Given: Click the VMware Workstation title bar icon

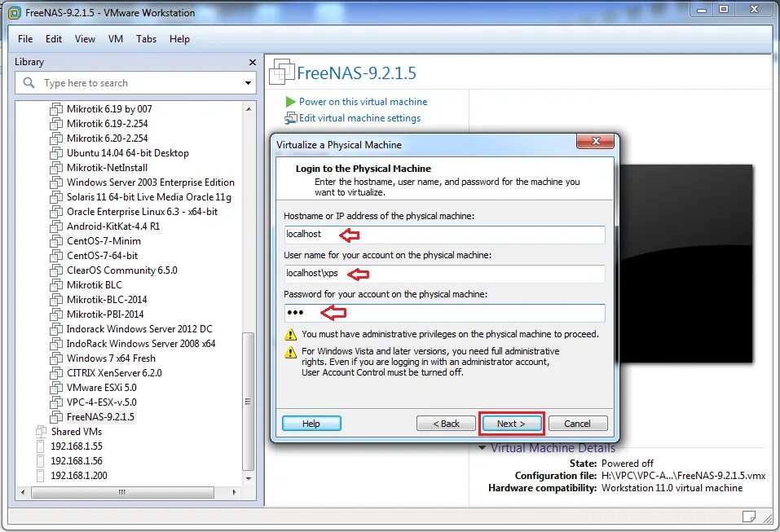Looking at the screenshot, I should [x=15, y=13].
